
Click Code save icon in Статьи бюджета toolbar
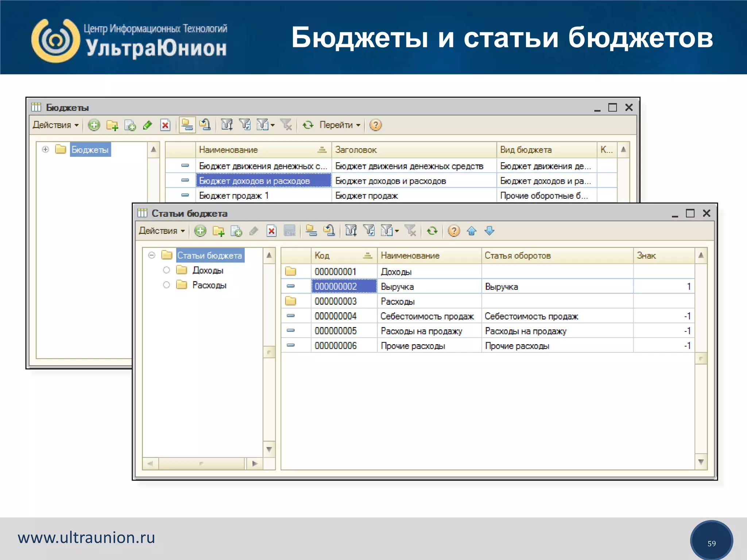coord(290,231)
